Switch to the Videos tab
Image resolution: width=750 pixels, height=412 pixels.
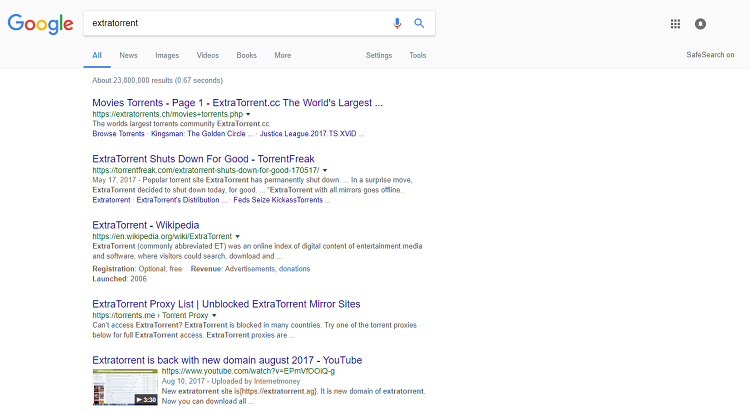point(208,56)
